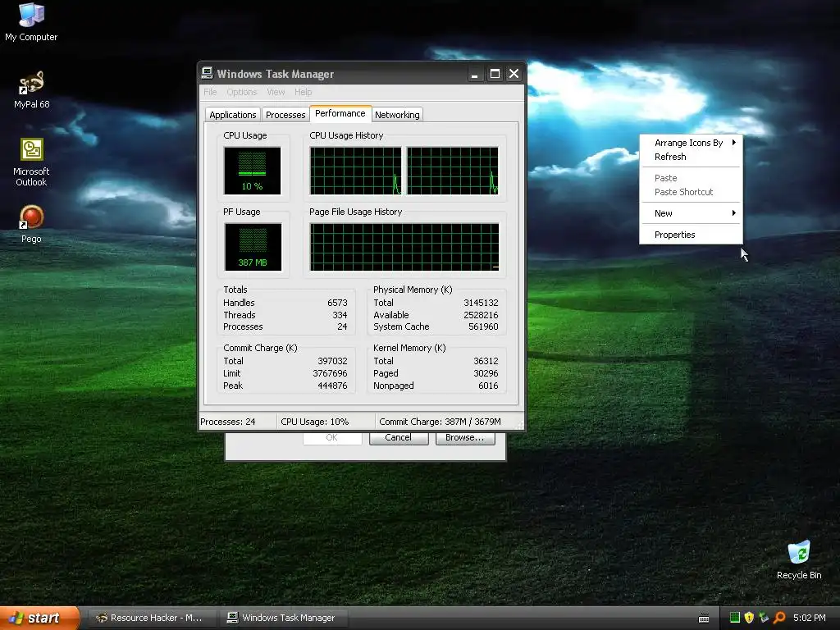Switch to the Processes tab
The image size is (840, 630).
tap(285, 115)
